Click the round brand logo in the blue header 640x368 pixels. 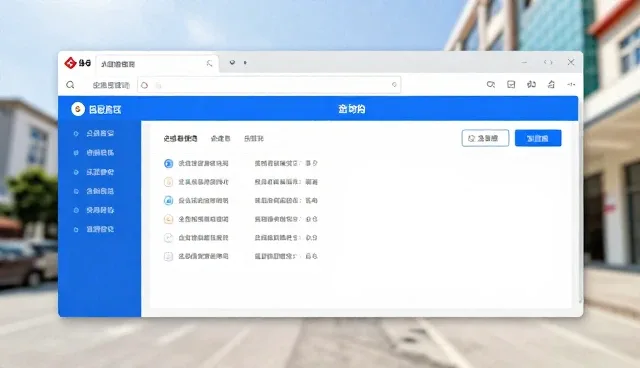[x=78, y=109]
